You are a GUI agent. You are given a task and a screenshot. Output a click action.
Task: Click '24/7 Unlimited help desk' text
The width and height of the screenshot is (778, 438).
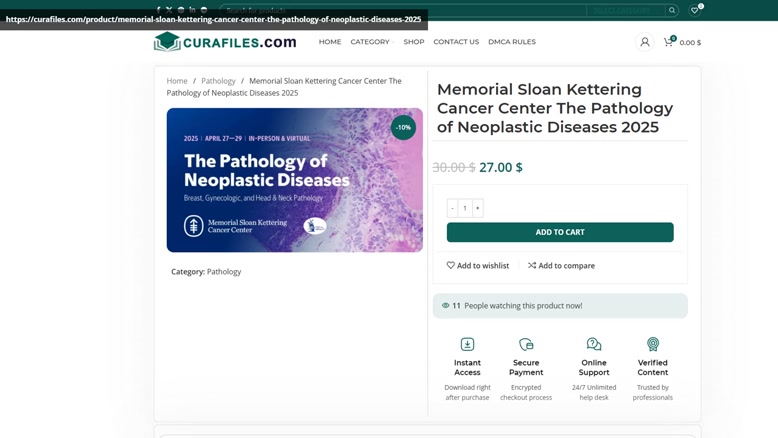click(x=594, y=392)
